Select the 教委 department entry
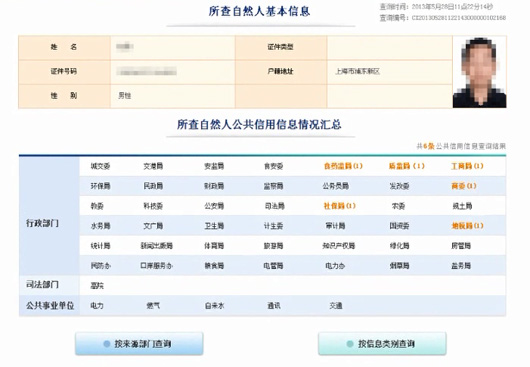This screenshot has width=530, height=367. (97, 206)
